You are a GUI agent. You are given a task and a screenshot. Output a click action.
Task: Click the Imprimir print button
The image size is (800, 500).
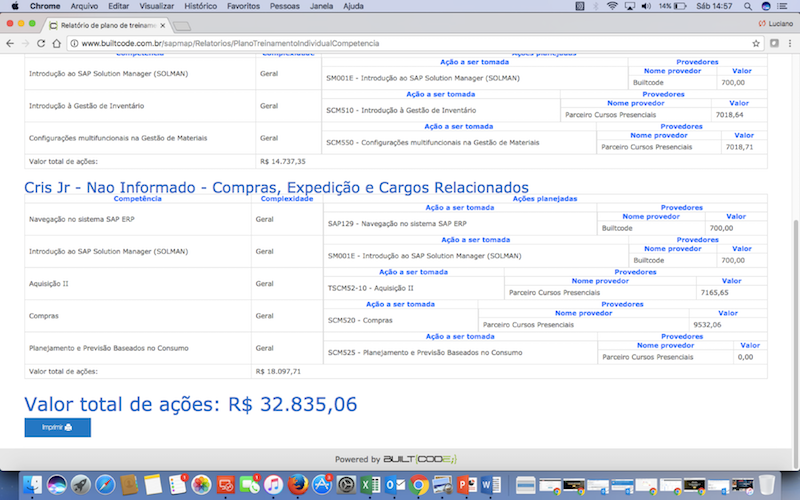coord(58,428)
